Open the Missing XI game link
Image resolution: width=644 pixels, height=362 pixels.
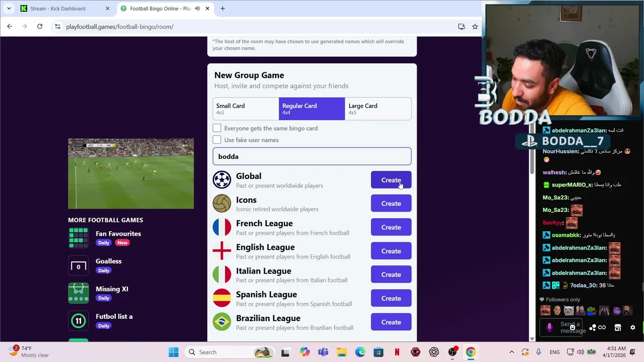[x=112, y=289]
